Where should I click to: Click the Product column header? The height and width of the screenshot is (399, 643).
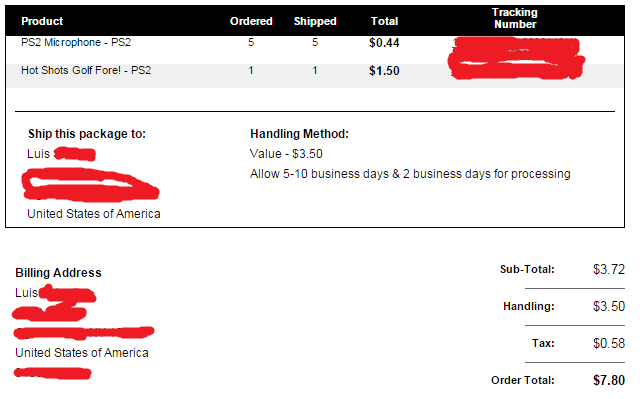coord(42,21)
